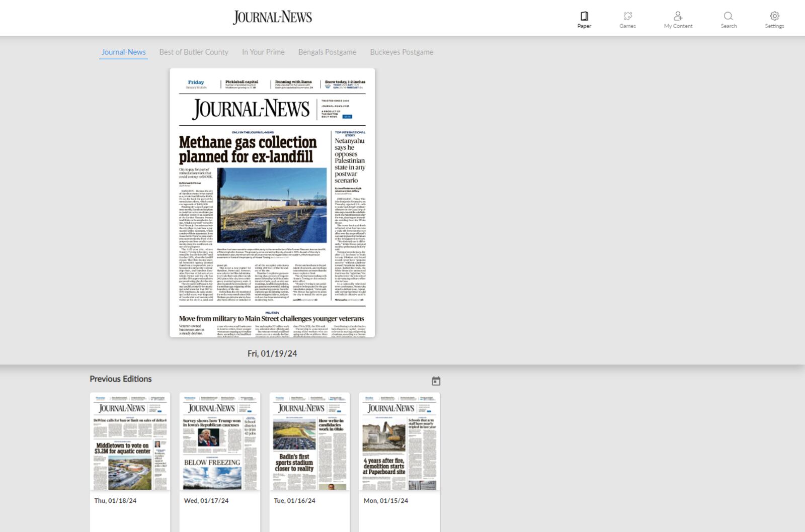Open the Wed, 01/17/24 edition thumbnail
The image size is (805, 532).
[220, 441]
